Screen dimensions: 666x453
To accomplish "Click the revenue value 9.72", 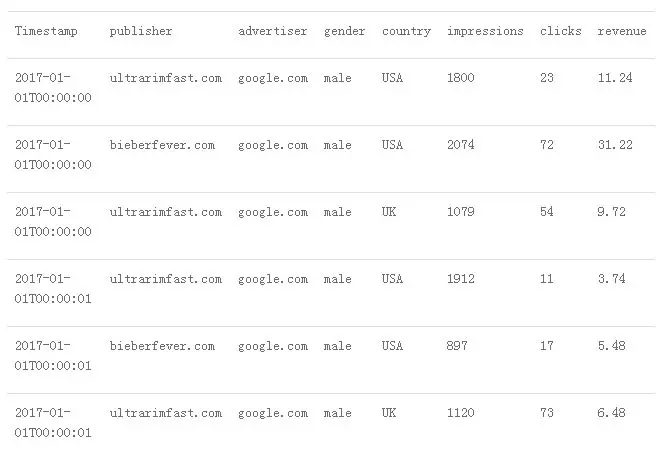I will tap(611, 212).
